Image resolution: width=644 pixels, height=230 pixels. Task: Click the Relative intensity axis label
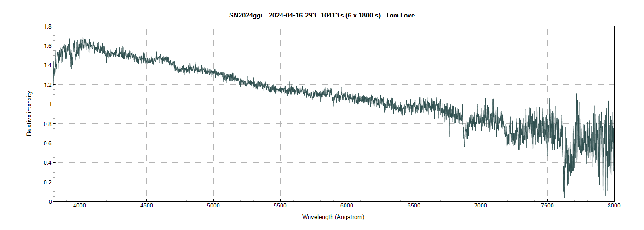tap(29, 113)
